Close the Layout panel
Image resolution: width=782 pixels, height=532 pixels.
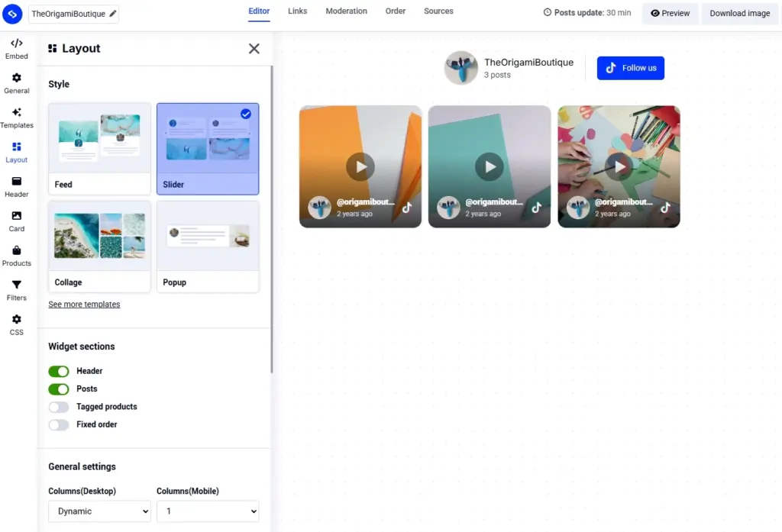pos(254,48)
